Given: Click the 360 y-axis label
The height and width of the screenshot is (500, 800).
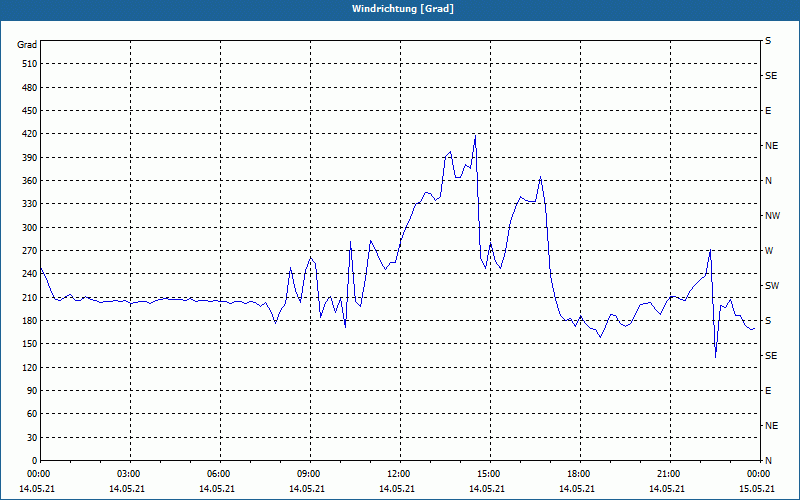Looking at the screenshot, I should click(x=29, y=181).
